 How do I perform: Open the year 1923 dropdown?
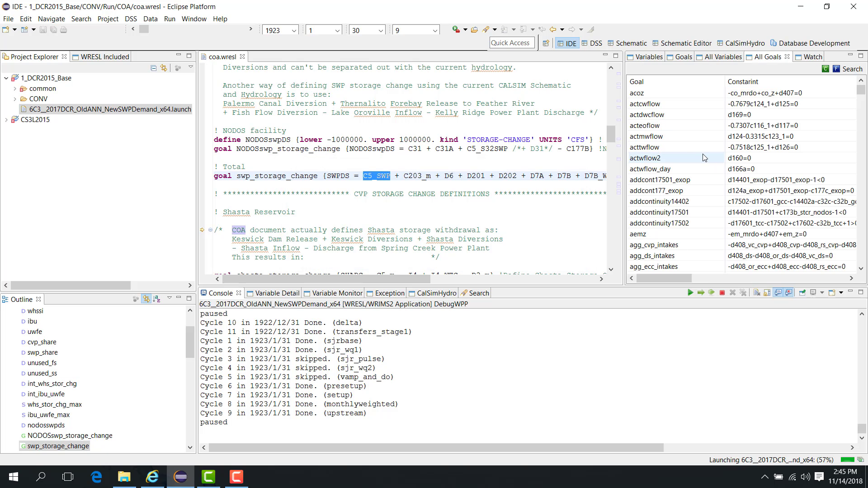tap(294, 30)
